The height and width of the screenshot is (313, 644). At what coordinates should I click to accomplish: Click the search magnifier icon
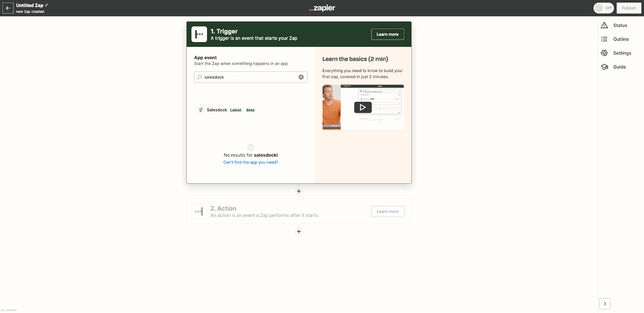(x=200, y=77)
